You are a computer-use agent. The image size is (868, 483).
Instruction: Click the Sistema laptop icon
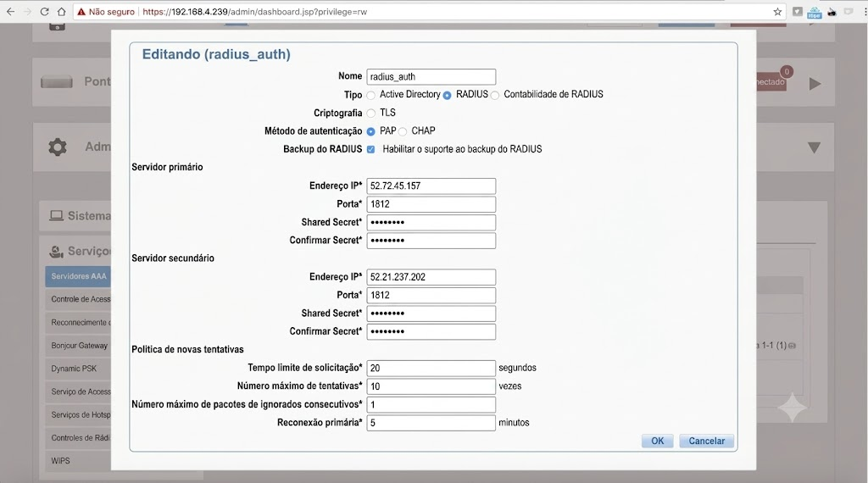click(x=56, y=215)
